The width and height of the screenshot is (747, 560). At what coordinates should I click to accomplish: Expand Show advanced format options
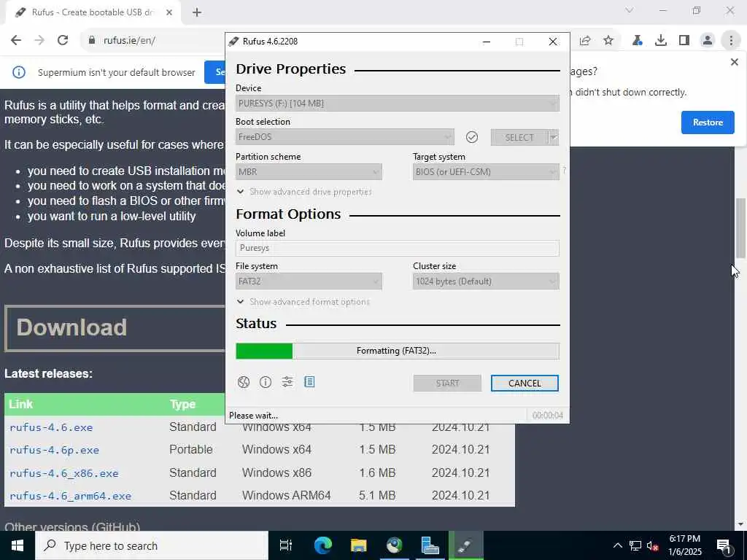pyautogui.click(x=303, y=302)
